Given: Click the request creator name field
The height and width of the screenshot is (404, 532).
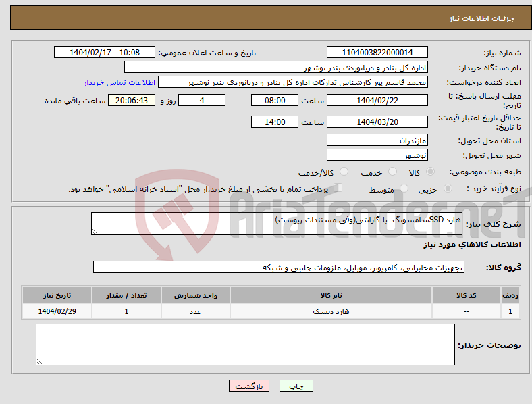Looking at the screenshot, I should point(293,82).
